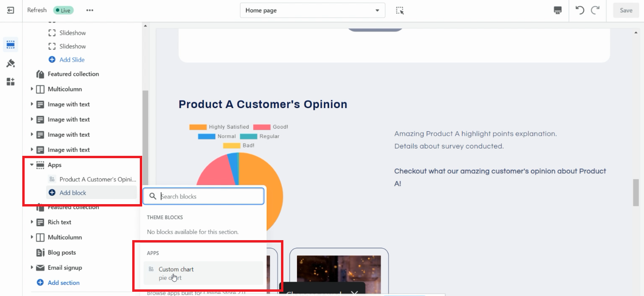Click the Add Slide link
Viewport: 644px width, 296px height.
pyautogui.click(x=72, y=60)
